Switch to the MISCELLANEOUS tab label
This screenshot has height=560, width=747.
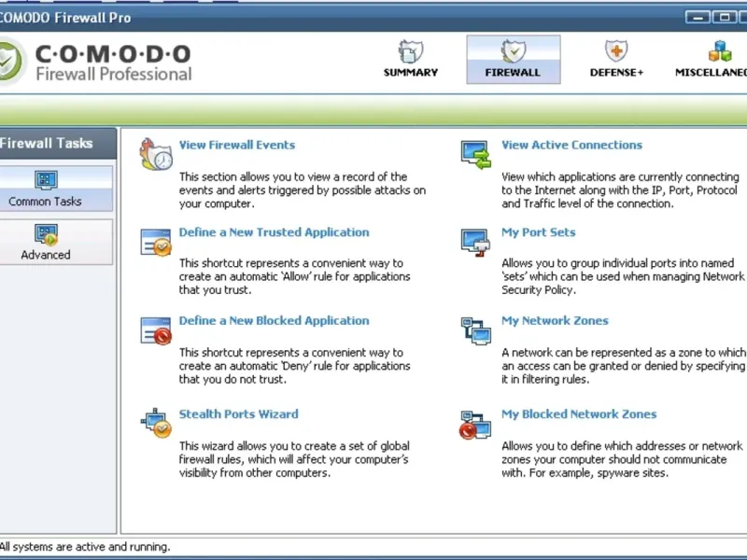711,73
